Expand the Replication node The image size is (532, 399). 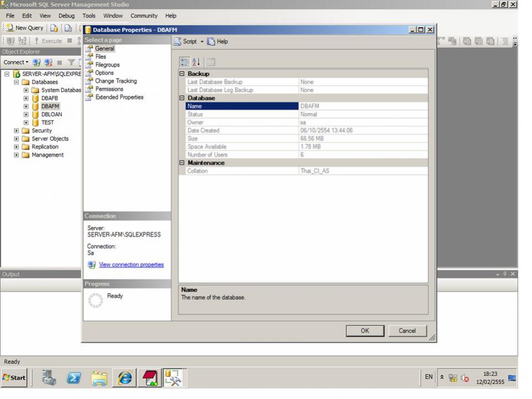[16, 147]
